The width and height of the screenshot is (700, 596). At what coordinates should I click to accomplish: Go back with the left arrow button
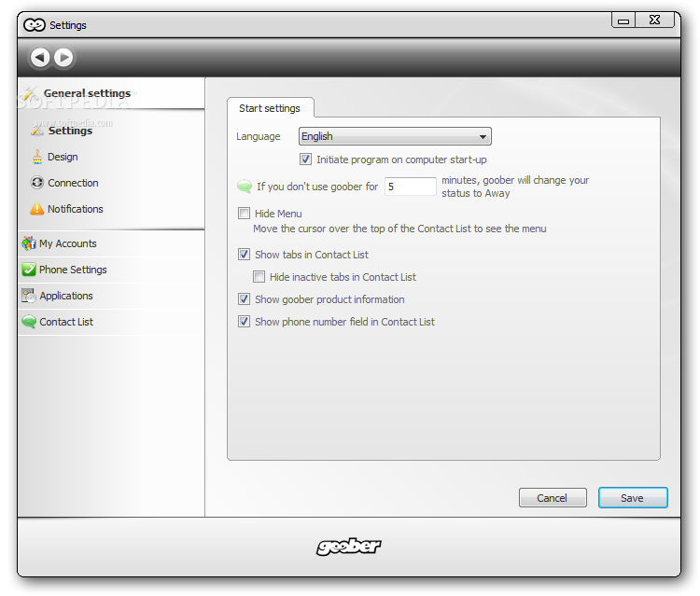pos(40,58)
